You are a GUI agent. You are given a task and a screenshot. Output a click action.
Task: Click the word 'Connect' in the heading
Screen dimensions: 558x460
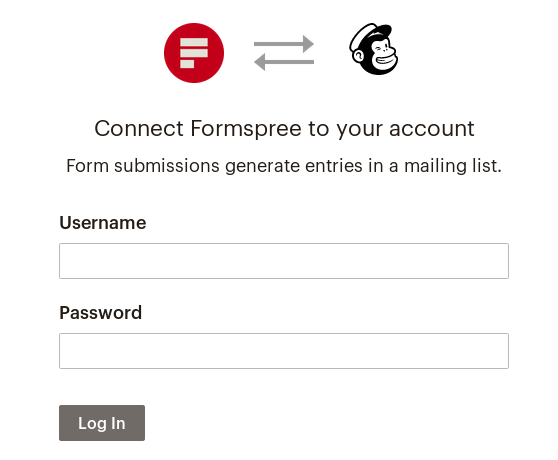click(x=139, y=128)
